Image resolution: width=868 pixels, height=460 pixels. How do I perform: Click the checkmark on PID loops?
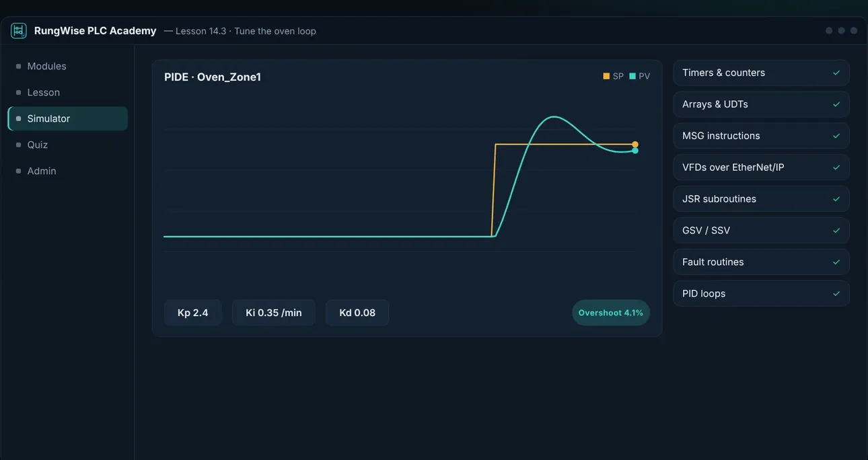click(x=836, y=294)
